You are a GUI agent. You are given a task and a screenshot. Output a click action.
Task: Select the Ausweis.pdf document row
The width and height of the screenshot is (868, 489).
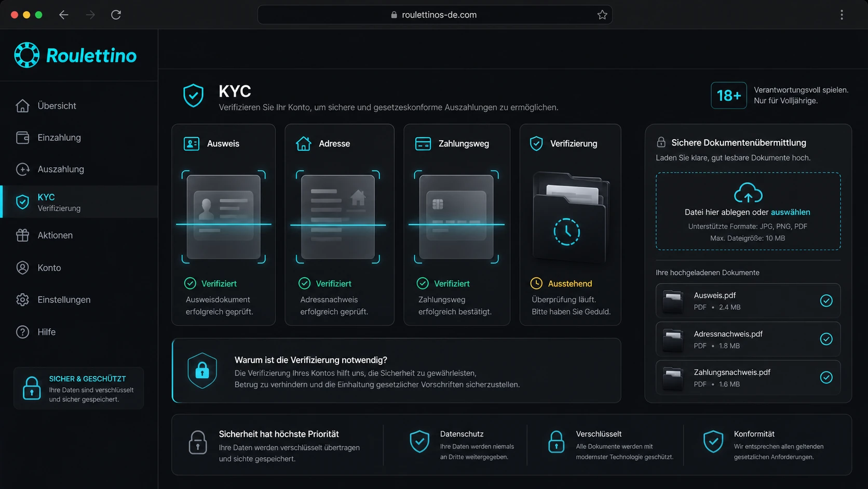[x=748, y=300]
